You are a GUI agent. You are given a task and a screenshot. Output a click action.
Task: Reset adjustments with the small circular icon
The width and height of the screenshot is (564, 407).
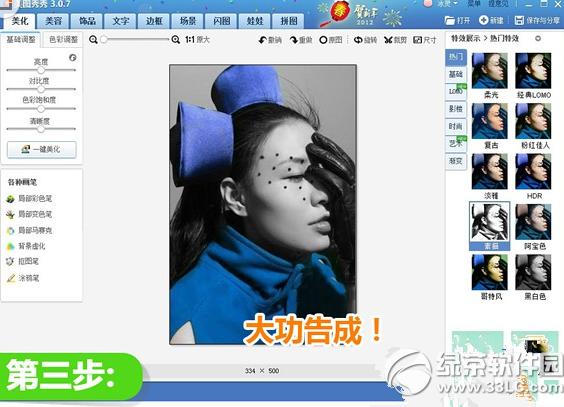[x=73, y=58]
